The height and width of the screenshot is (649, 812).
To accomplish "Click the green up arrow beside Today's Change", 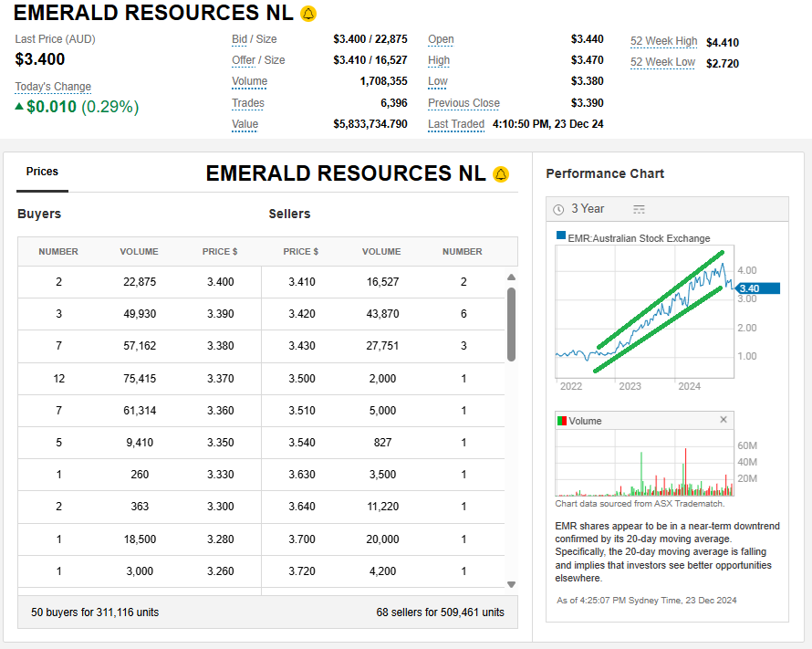I will click(x=20, y=107).
